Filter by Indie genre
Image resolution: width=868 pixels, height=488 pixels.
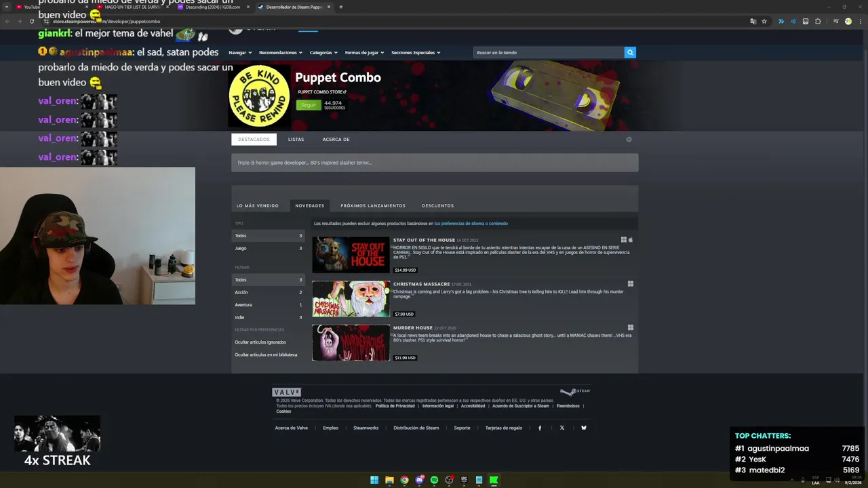point(269,317)
